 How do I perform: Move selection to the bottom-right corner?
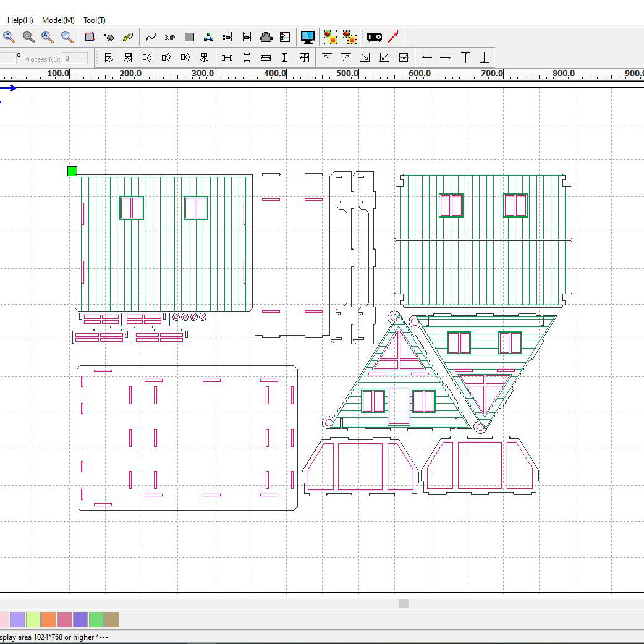point(365,58)
